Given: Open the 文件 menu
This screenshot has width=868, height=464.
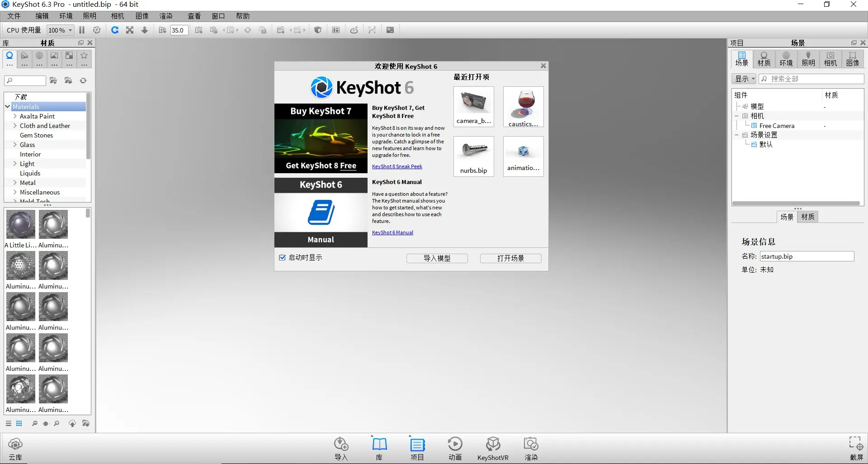Looking at the screenshot, I should click(14, 16).
